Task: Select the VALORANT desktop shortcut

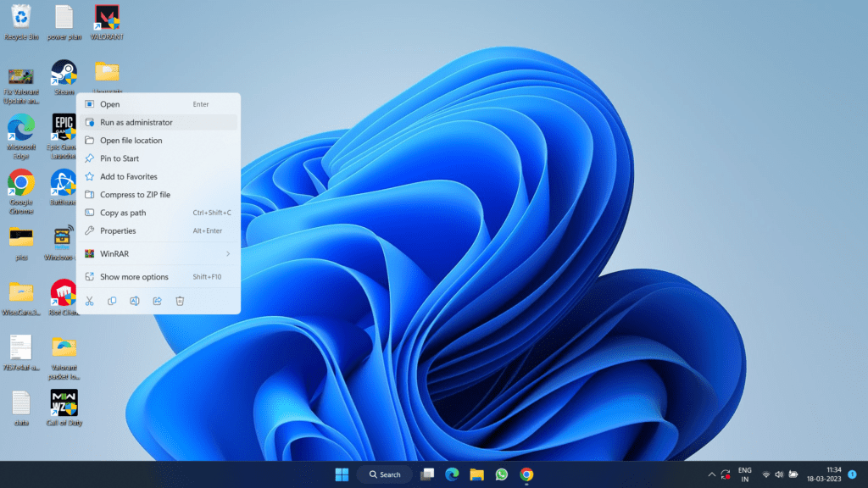Action: (x=107, y=22)
